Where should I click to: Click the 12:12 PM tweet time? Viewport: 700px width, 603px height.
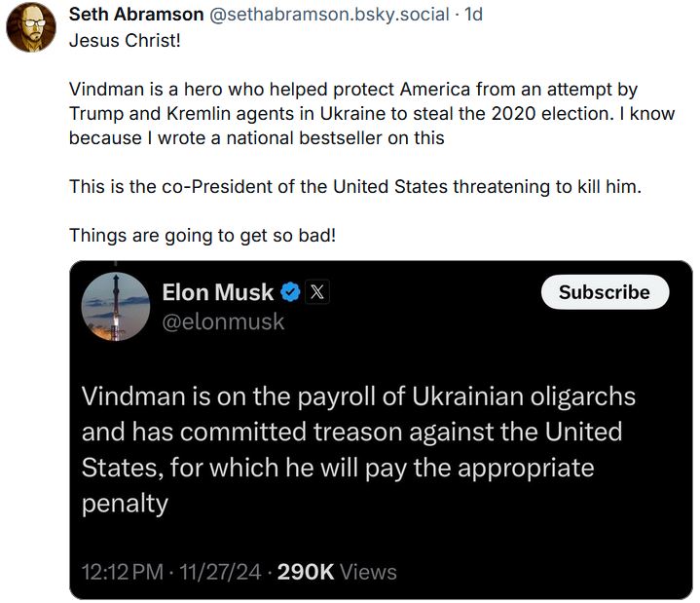123,572
